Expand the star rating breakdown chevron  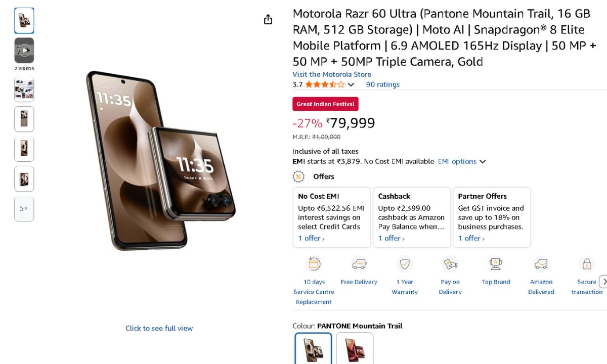351,85
